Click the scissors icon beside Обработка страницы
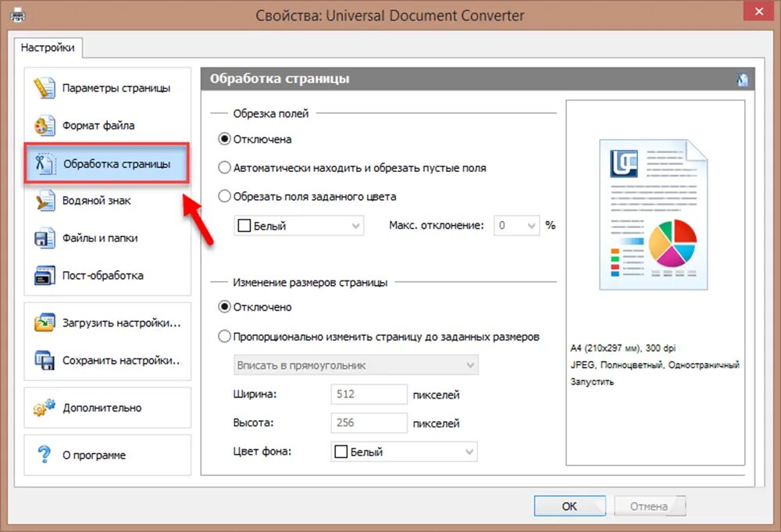The image size is (781, 532). click(45, 164)
